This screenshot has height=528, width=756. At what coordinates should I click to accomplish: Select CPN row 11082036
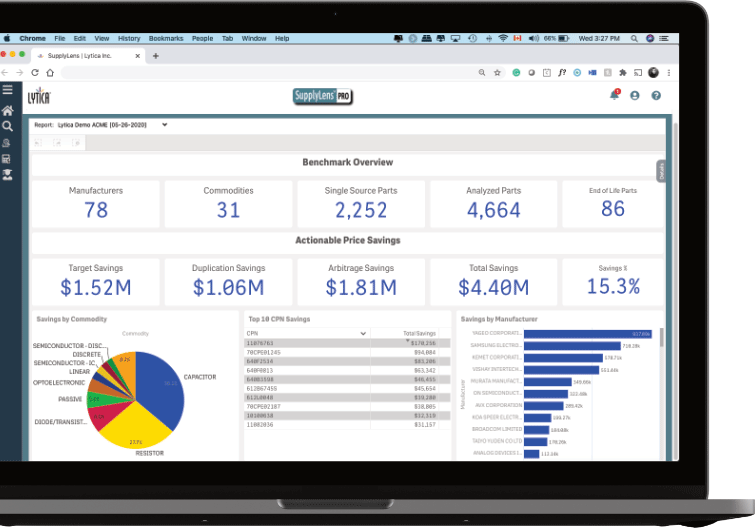(x=347, y=425)
